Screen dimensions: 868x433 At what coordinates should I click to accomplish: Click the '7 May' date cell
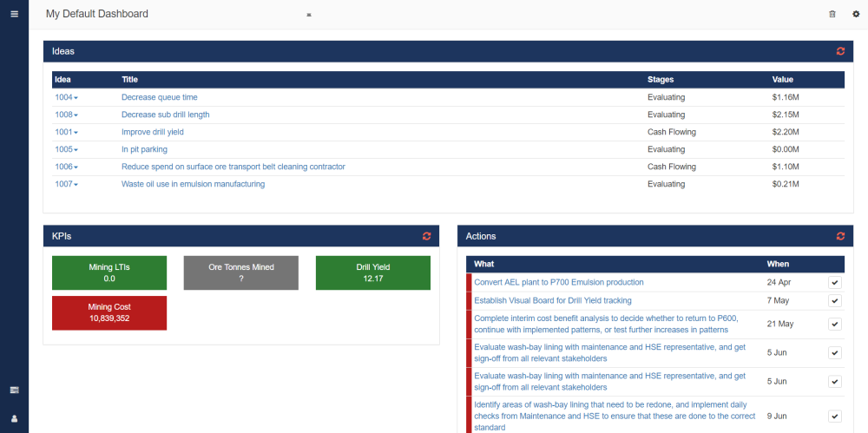pyautogui.click(x=778, y=300)
